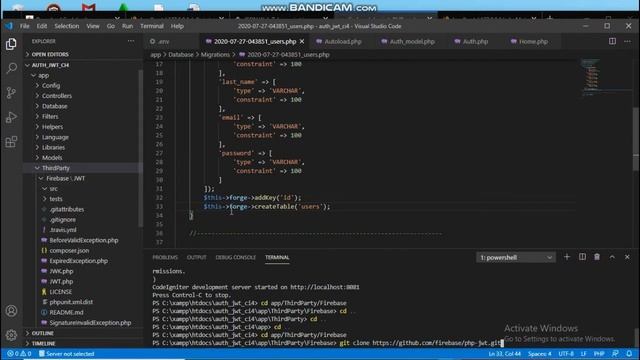Image resolution: width=640 pixels, height=360 pixels.
Task: Click the VS Code logo icon
Action: [x=9, y=26]
